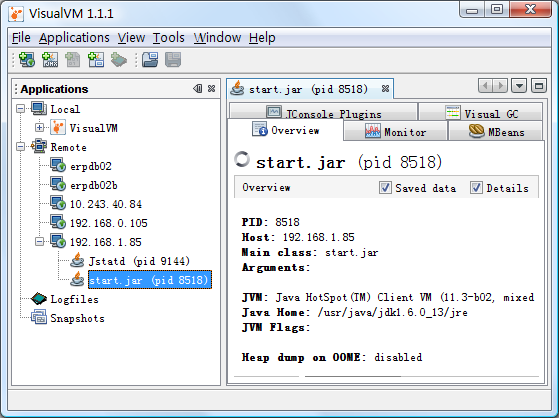Viewport: 559px width, 418px height.
Task: Open the File menu
Action: click(x=21, y=37)
